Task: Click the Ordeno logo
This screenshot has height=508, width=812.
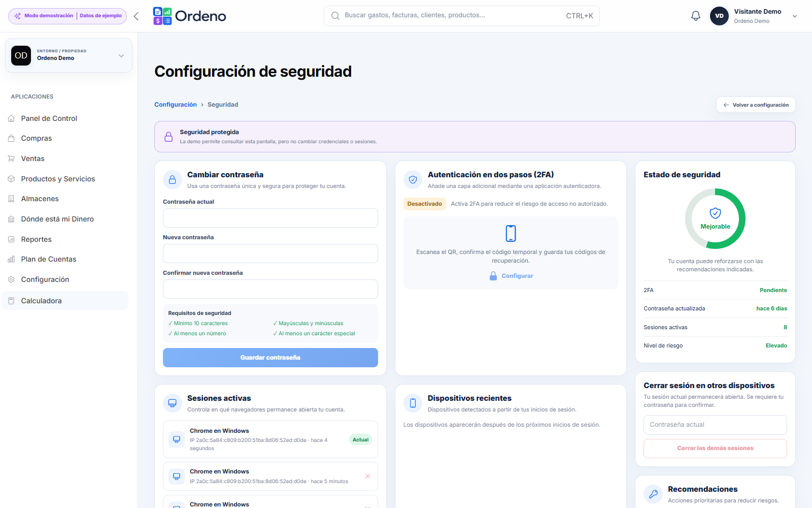Action: (x=190, y=16)
